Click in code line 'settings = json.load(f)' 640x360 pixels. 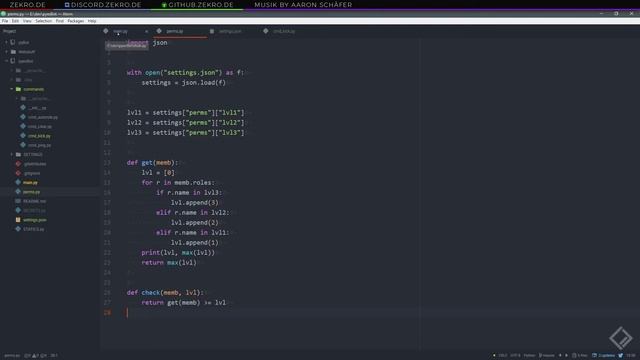183,82
